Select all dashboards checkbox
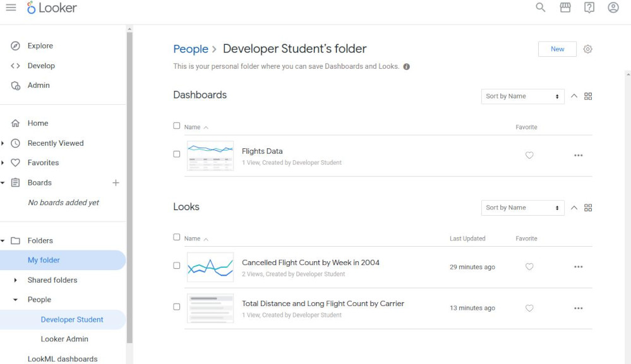The height and width of the screenshot is (364, 631). pyautogui.click(x=177, y=126)
